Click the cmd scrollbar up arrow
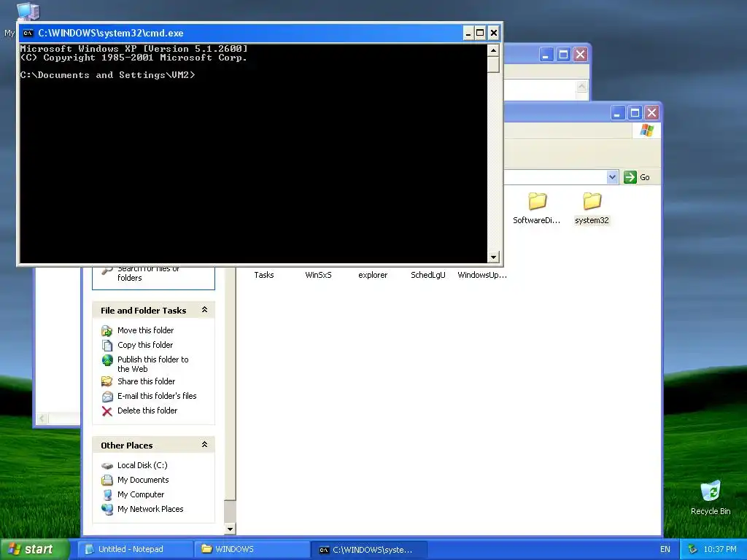The image size is (747, 560). click(x=494, y=50)
